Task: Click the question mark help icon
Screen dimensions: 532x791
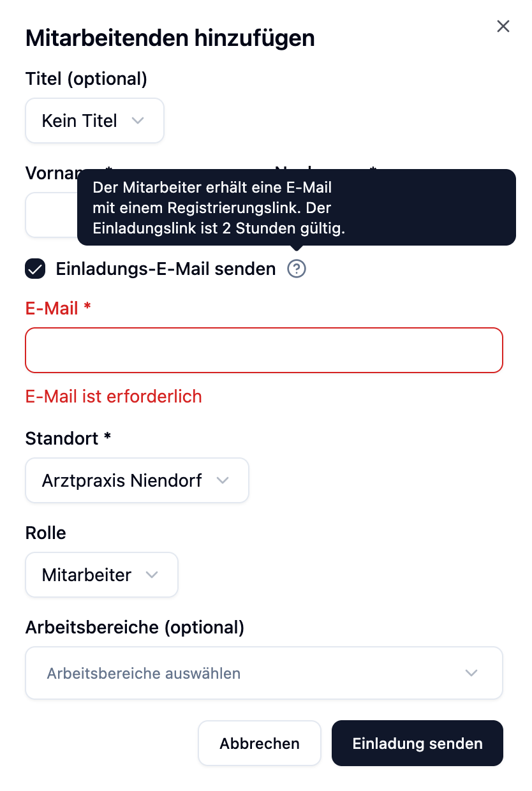Action: click(297, 269)
